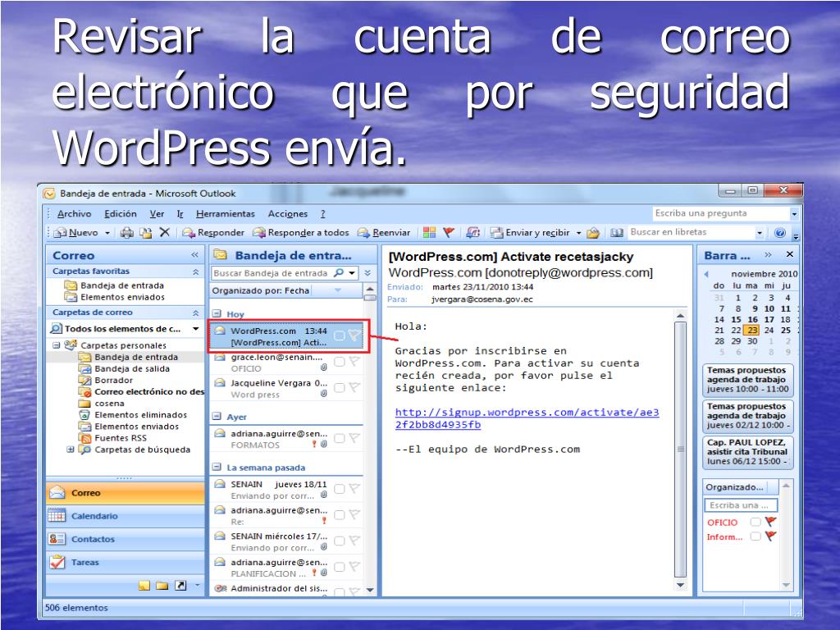Click the Notes icon in the navigation strip

[144, 586]
